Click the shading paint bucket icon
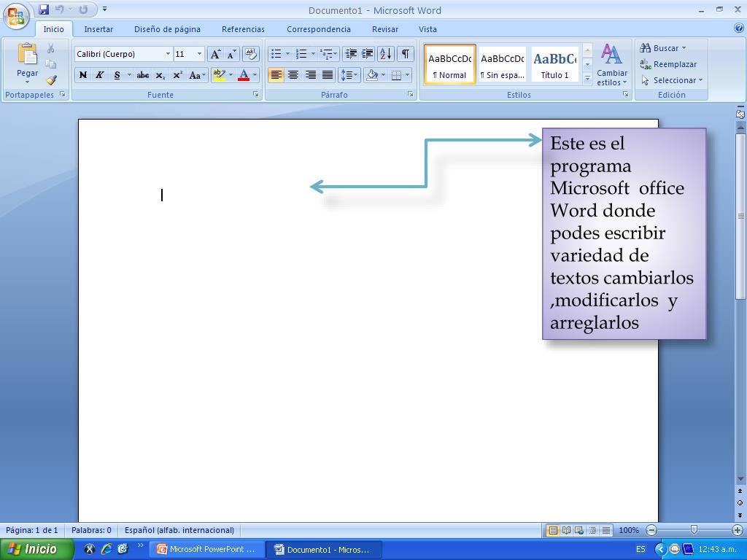This screenshot has width=747, height=560. pyautogui.click(x=372, y=75)
